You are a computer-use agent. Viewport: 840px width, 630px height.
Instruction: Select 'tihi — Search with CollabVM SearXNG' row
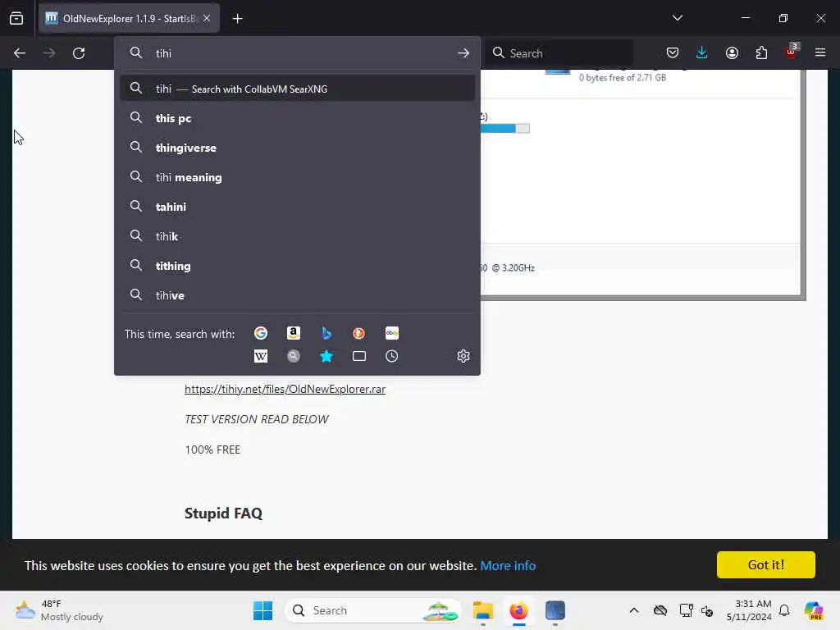[x=297, y=89]
